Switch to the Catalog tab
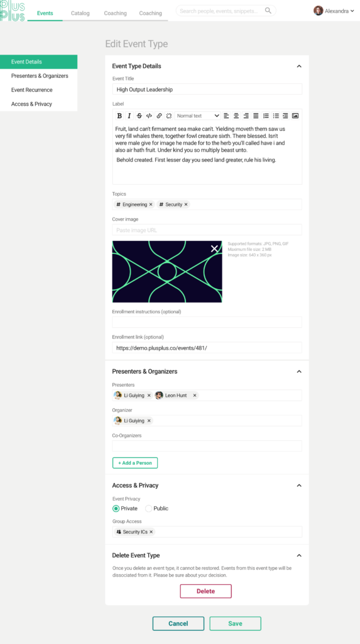 tap(80, 13)
